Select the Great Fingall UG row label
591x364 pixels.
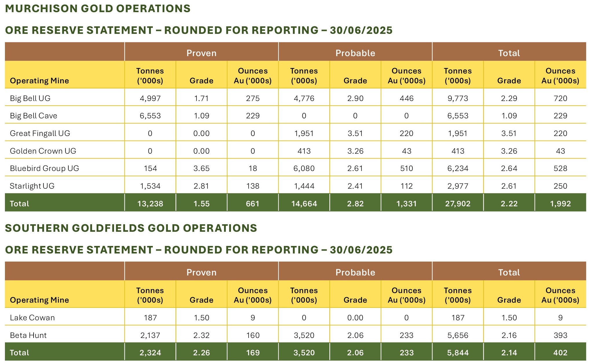(40, 133)
